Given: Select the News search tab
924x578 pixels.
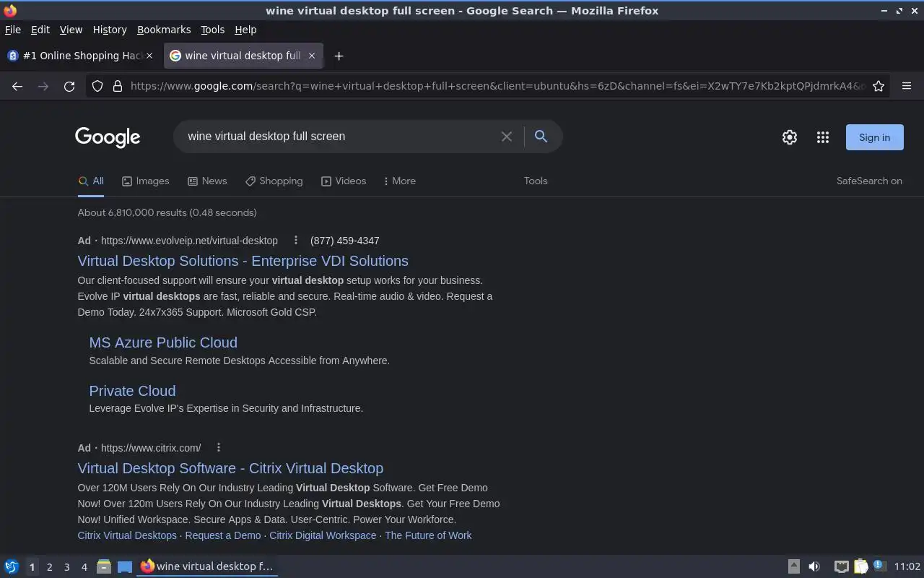Looking at the screenshot, I should click(x=207, y=181).
